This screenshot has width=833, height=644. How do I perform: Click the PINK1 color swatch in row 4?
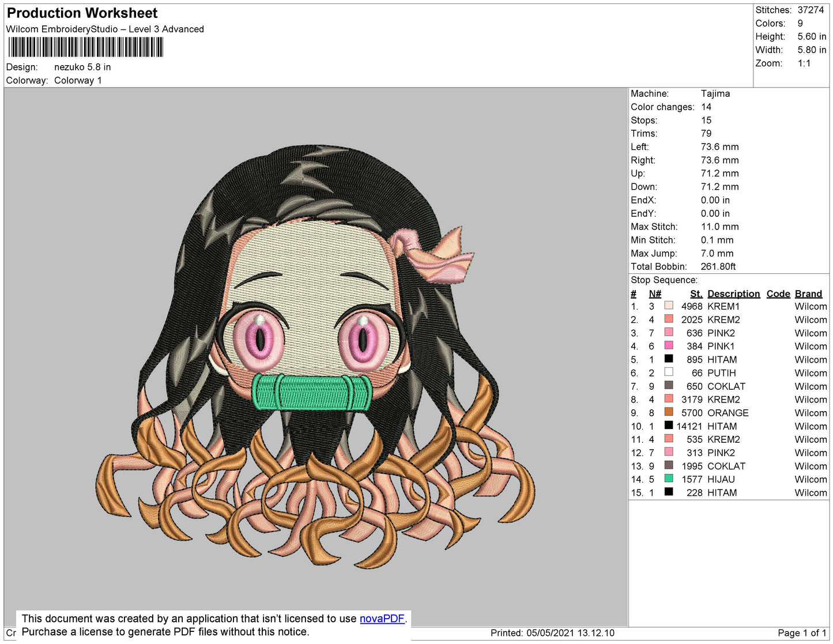[669, 345]
